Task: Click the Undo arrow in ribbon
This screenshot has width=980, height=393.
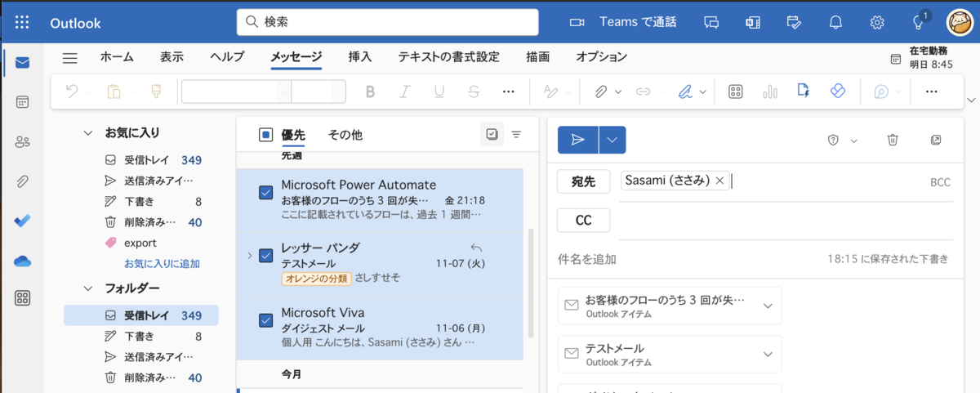Action: coord(72,92)
